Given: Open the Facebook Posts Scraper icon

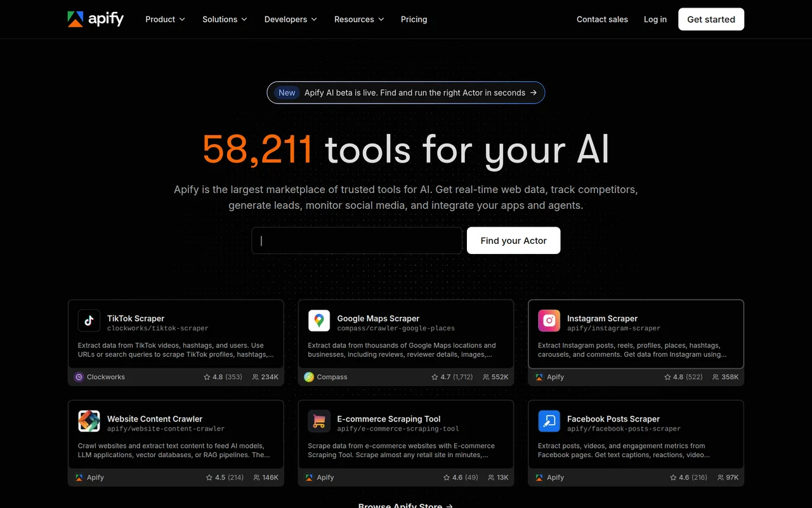Looking at the screenshot, I should coord(549,421).
